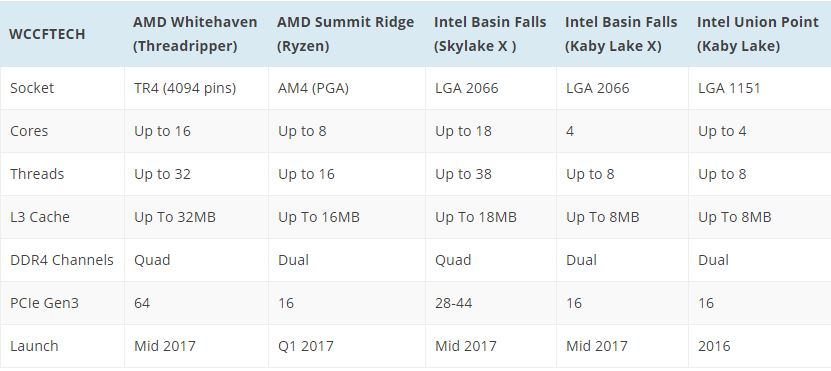
Task: Click the Cores row label
Action: click(29, 131)
